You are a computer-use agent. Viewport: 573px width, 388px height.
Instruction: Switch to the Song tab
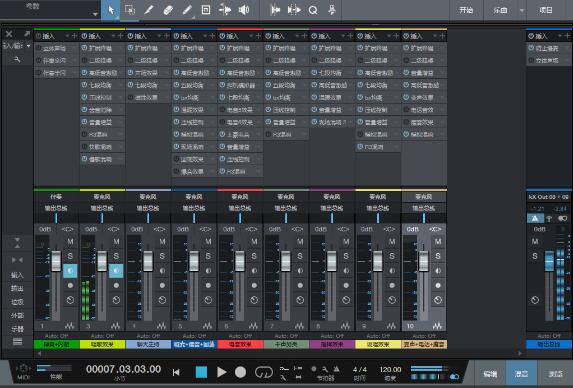click(500, 10)
